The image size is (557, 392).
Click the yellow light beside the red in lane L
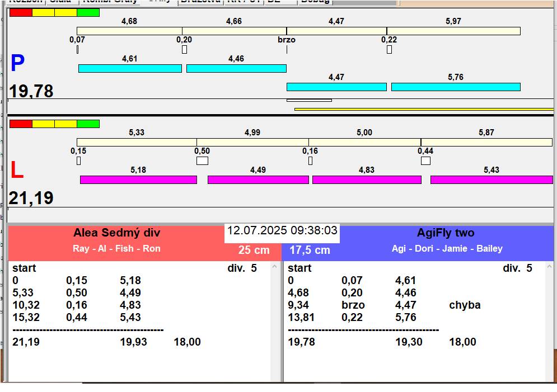tap(43, 124)
